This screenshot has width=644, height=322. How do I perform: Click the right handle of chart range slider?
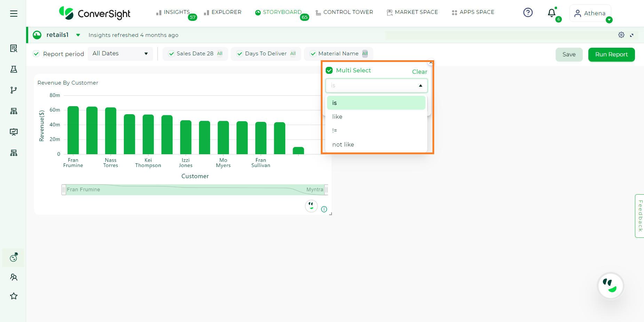[x=326, y=190]
